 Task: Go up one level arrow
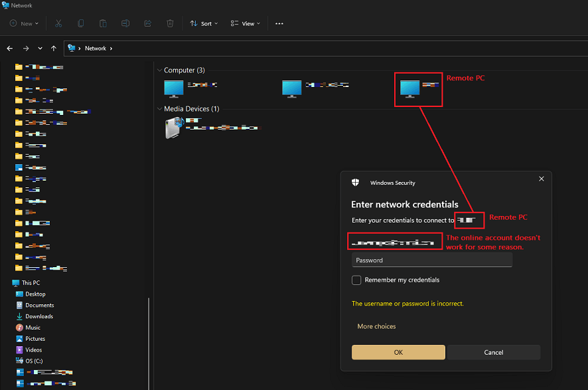54,48
